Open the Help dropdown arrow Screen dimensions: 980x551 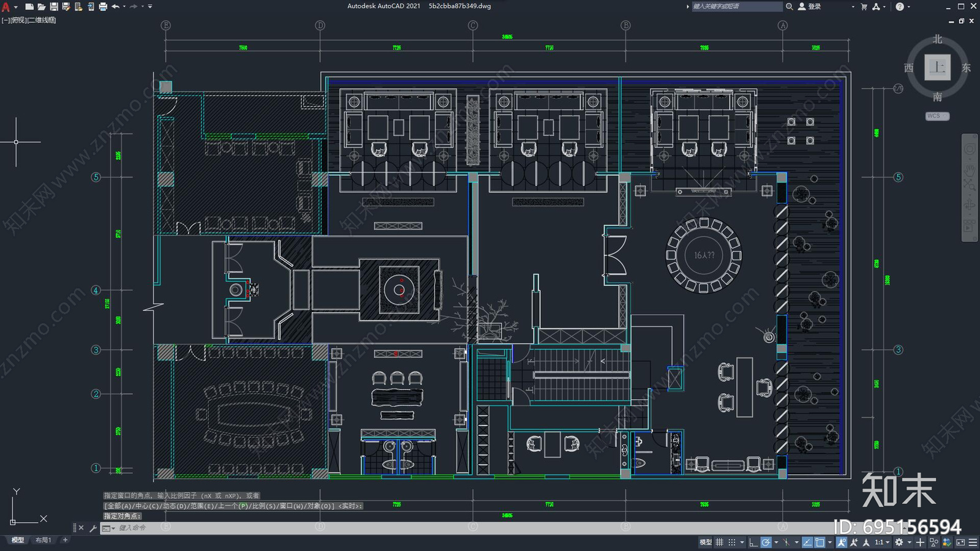click(908, 7)
